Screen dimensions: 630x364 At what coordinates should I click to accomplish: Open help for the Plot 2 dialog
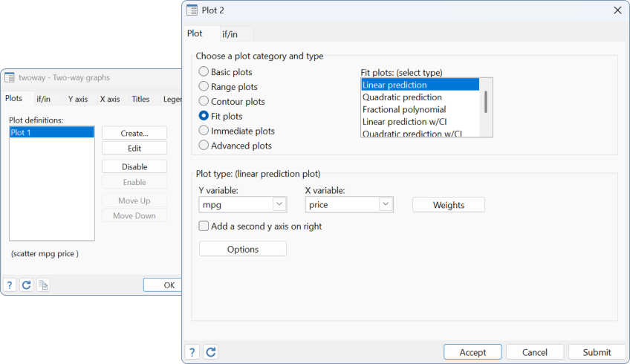(x=192, y=352)
